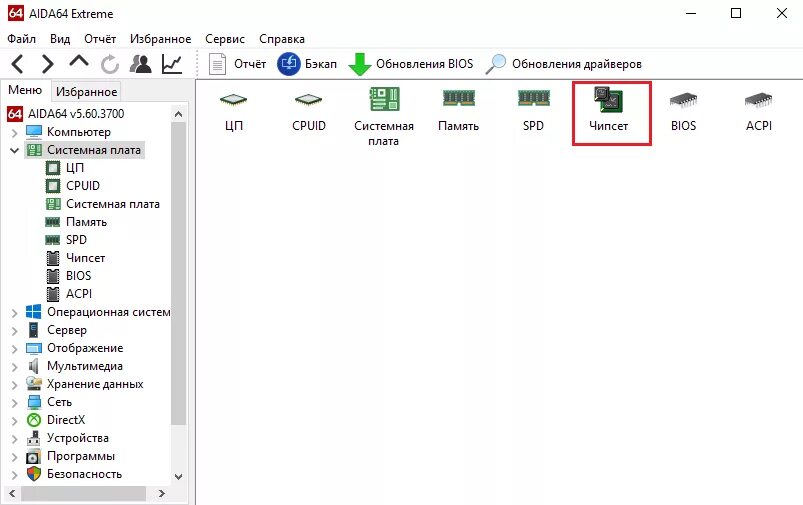Click the refresh icon in toolbar

[x=110, y=65]
